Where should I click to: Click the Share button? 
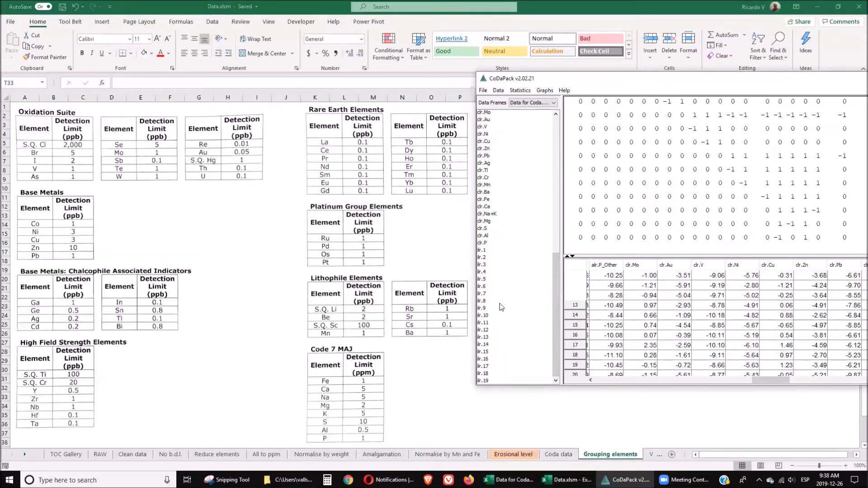tap(799, 22)
